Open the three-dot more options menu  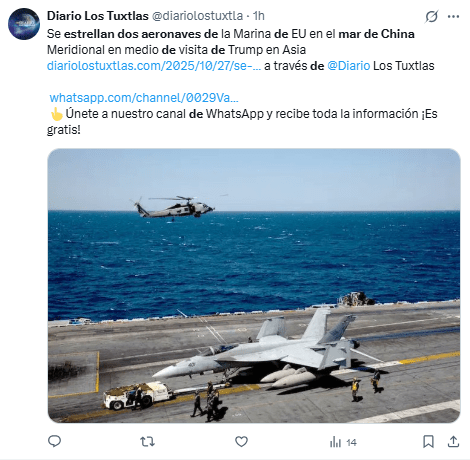click(x=453, y=16)
